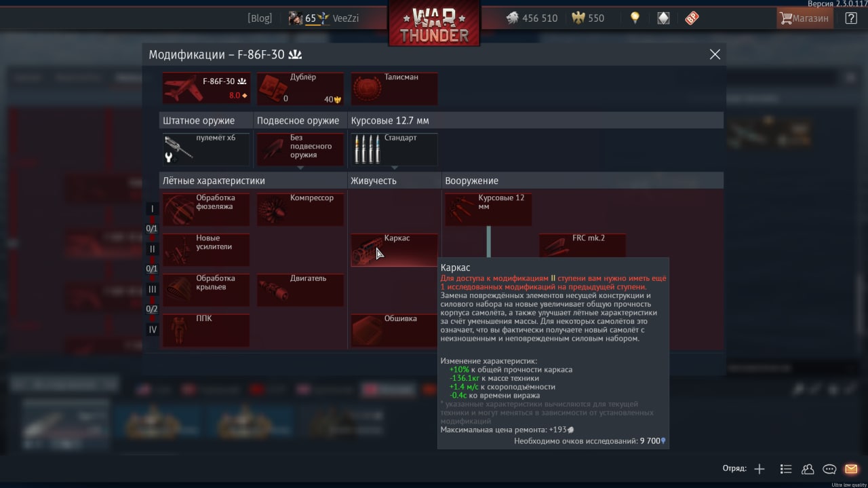Select the Двигатель modification
The height and width of the screenshot is (488, 868).
click(x=300, y=290)
